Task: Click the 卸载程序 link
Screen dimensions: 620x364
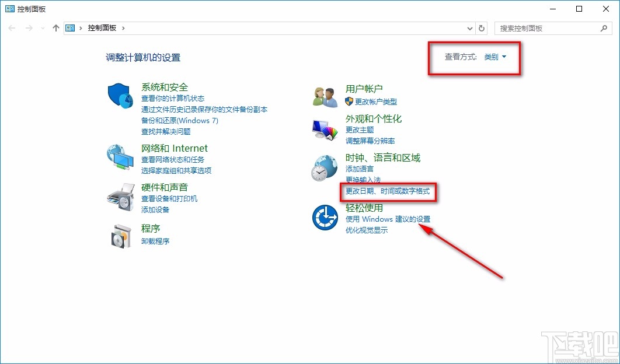Action: coord(155,241)
